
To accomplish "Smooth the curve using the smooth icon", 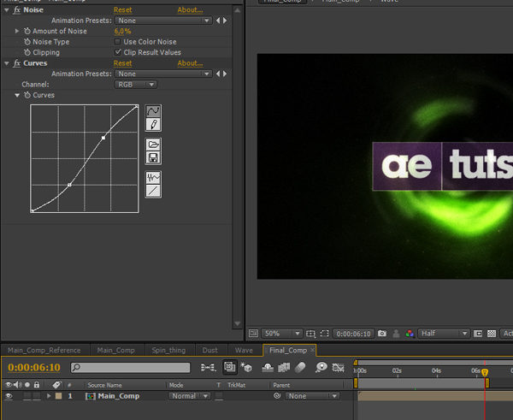I will [x=153, y=178].
